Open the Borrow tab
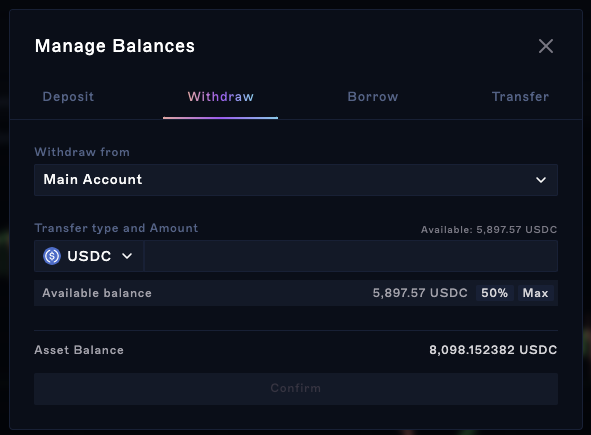591x435 pixels. coord(373,96)
